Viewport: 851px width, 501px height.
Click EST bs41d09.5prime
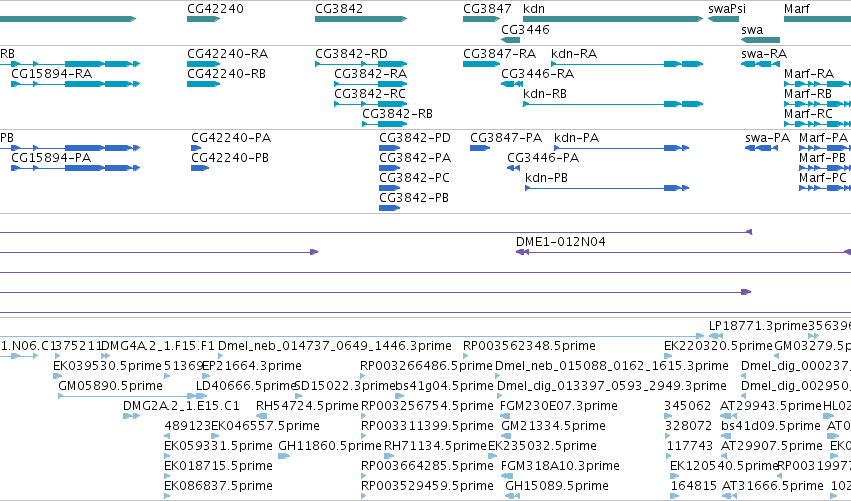[771, 426]
